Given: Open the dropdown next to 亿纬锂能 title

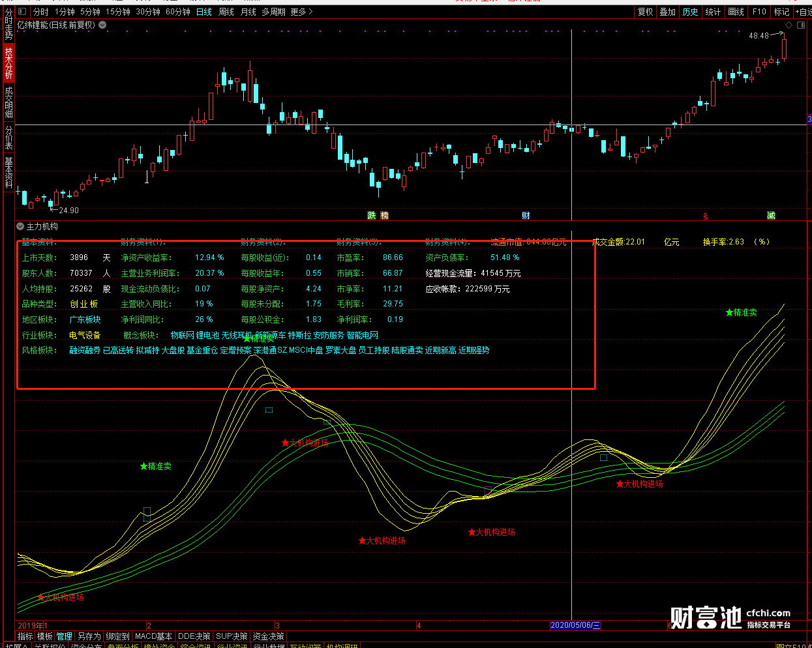Looking at the screenshot, I should 102,25.
